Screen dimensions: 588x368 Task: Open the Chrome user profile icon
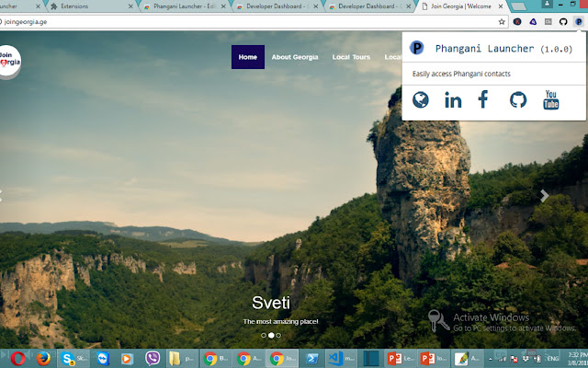547,4
